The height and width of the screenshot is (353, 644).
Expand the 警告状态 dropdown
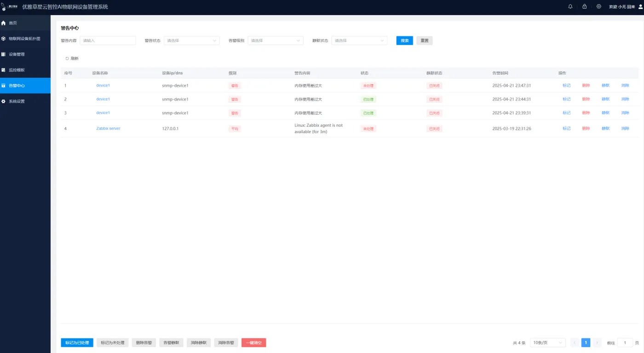point(192,41)
